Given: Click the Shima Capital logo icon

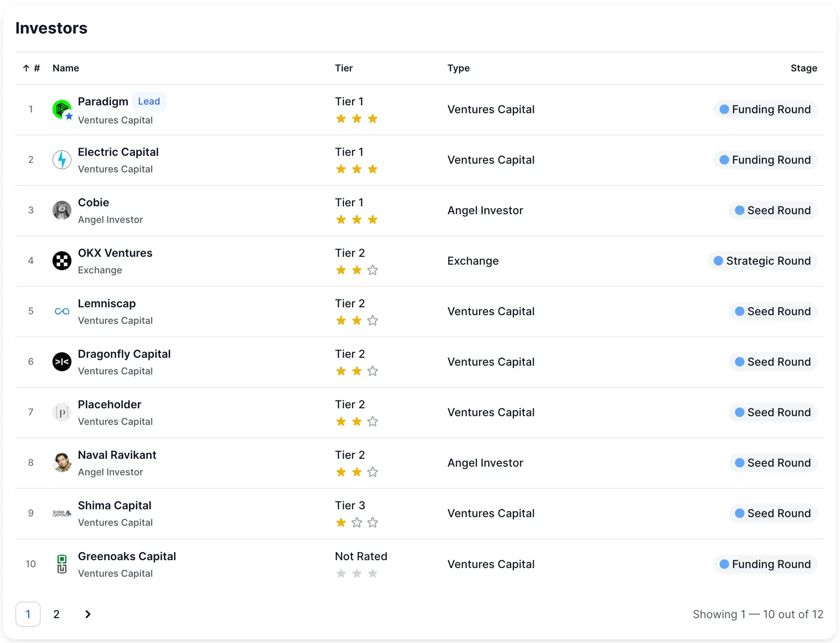Looking at the screenshot, I should 62,513.
